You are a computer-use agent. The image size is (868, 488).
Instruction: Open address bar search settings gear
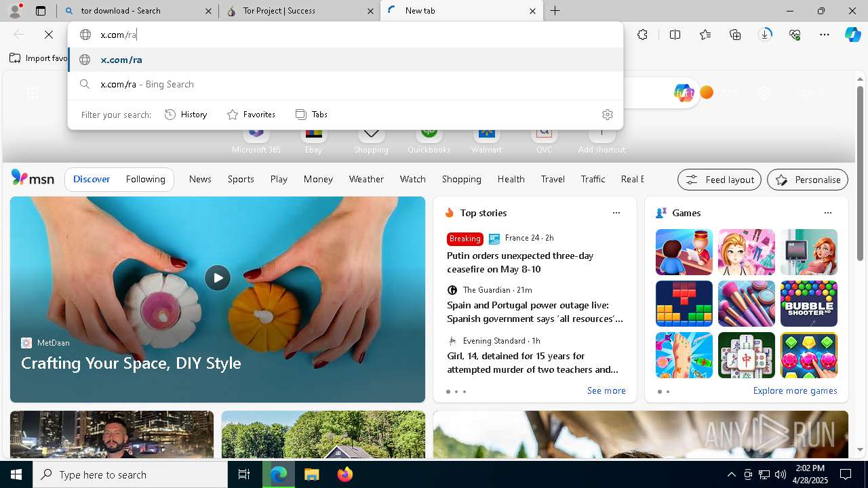click(608, 115)
